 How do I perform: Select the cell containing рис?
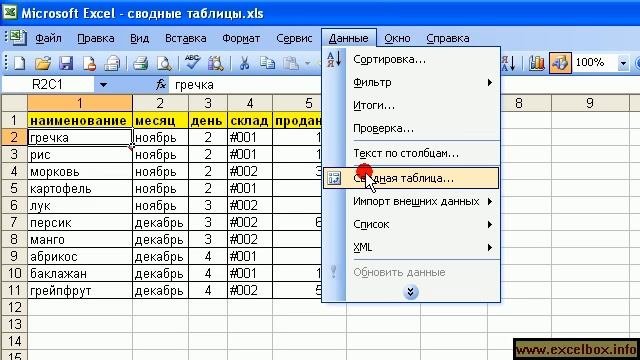80,154
